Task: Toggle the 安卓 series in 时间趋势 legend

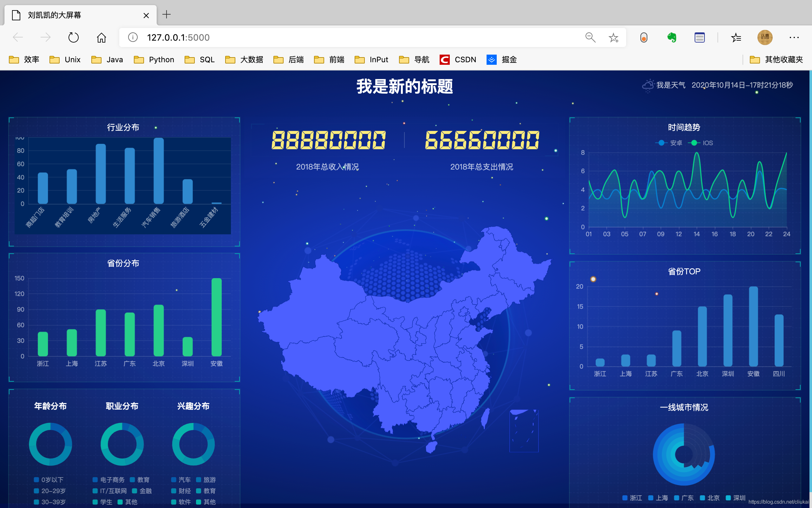Action: pos(669,143)
